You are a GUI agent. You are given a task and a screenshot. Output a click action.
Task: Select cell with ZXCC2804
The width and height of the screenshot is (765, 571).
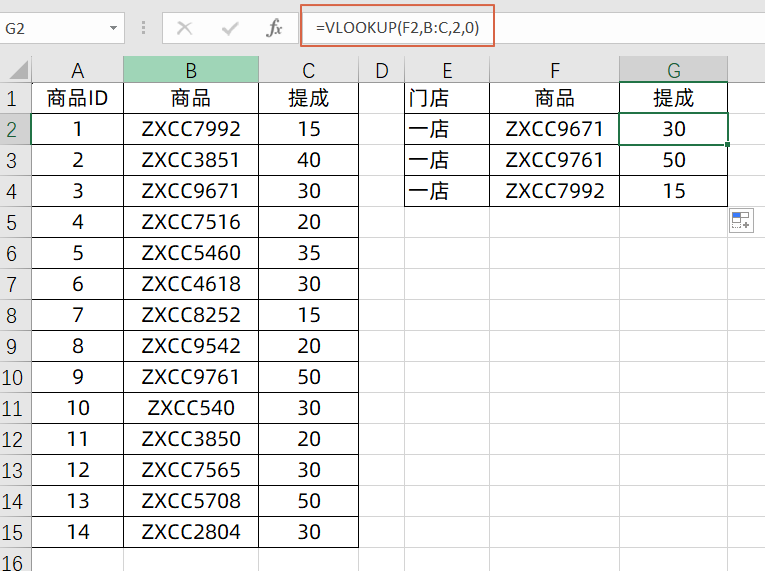pos(191,532)
